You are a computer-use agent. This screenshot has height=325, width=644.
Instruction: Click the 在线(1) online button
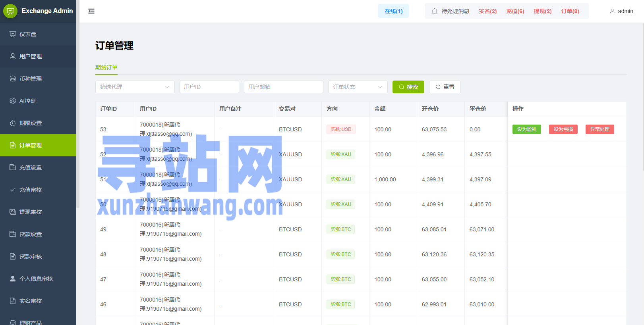coord(393,11)
